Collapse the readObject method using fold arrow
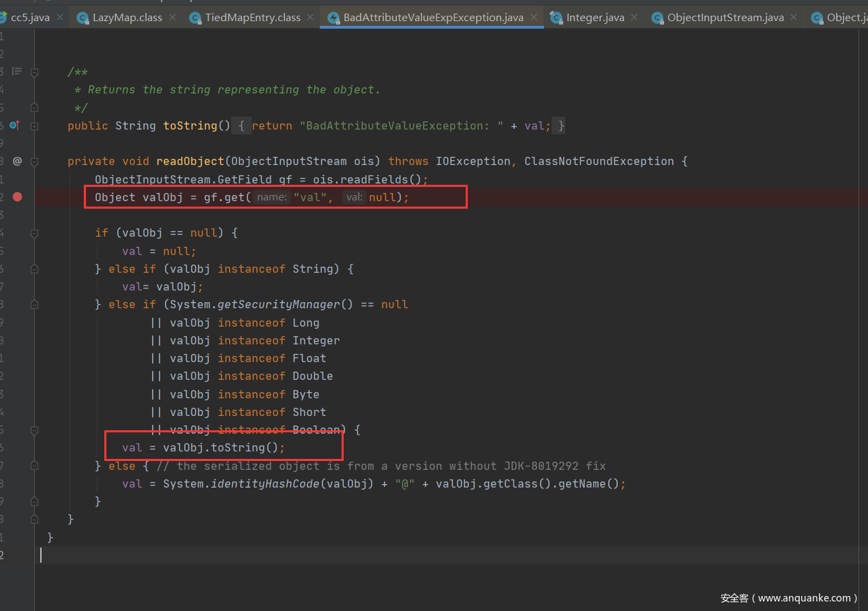The width and height of the screenshot is (868, 611). (x=34, y=162)
